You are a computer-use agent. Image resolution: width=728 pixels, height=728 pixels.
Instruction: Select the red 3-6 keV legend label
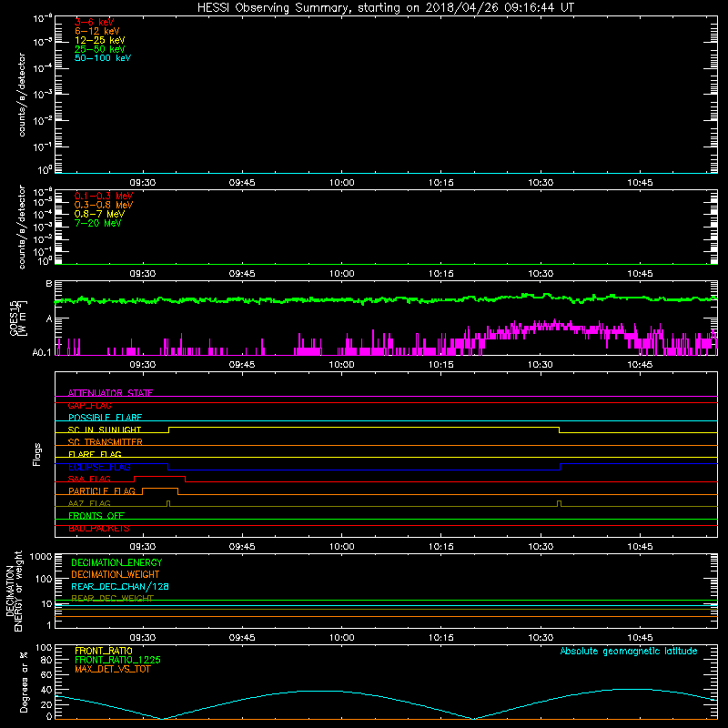click(x=95, y=22)
